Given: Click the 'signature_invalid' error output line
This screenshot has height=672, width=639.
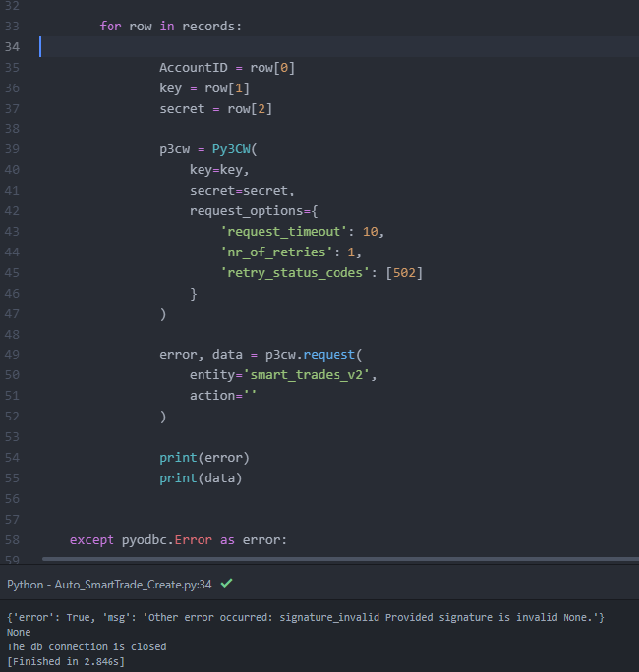Looking at the screenshot, I should pyautogui.click(x=306, y=618).
